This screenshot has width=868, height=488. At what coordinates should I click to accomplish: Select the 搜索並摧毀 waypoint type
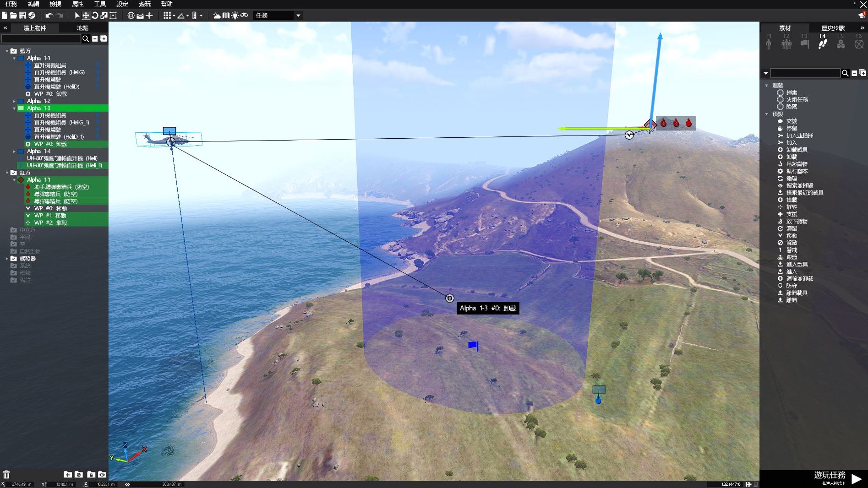point(797,185)
